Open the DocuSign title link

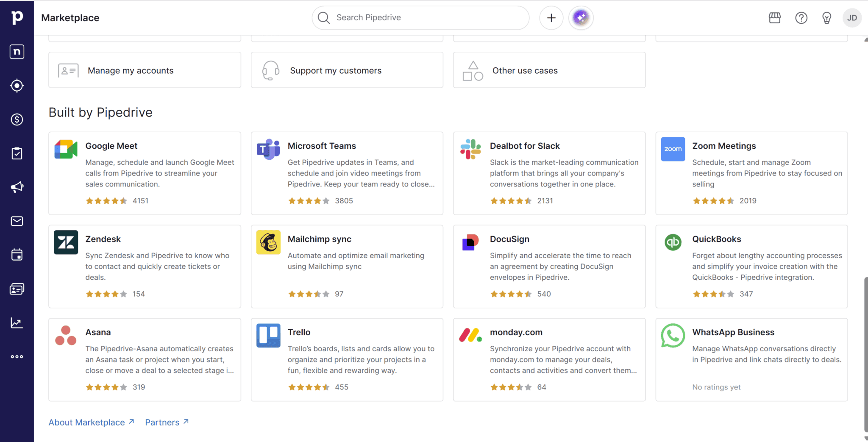pos(509,239)
